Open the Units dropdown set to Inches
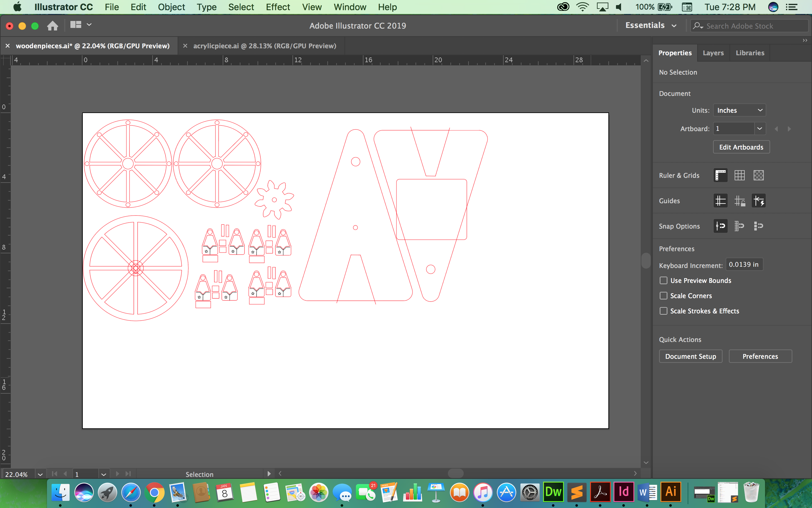Screen dimensions: 812x508 (x=740, y=110)
